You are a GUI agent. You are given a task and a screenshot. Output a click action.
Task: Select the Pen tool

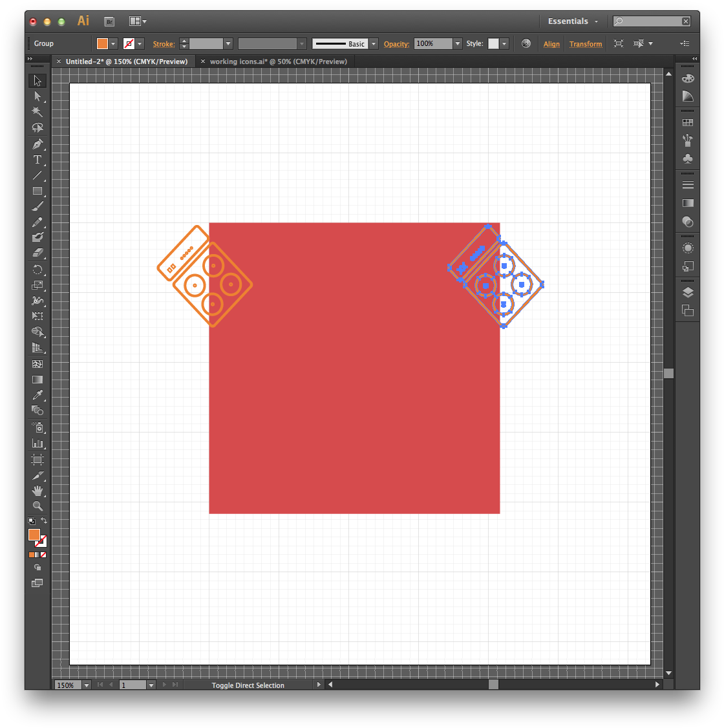click(37, 144)
